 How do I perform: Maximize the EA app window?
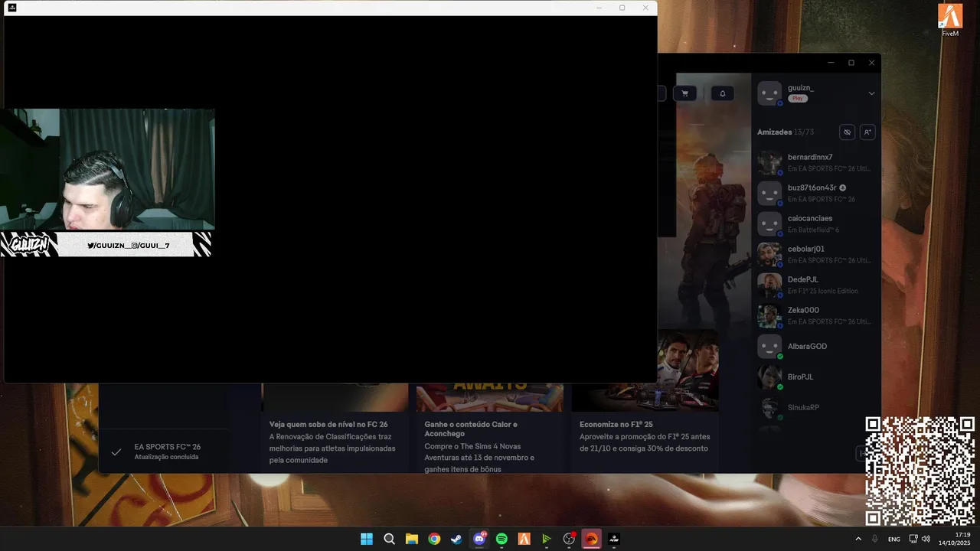coord(851,63)
